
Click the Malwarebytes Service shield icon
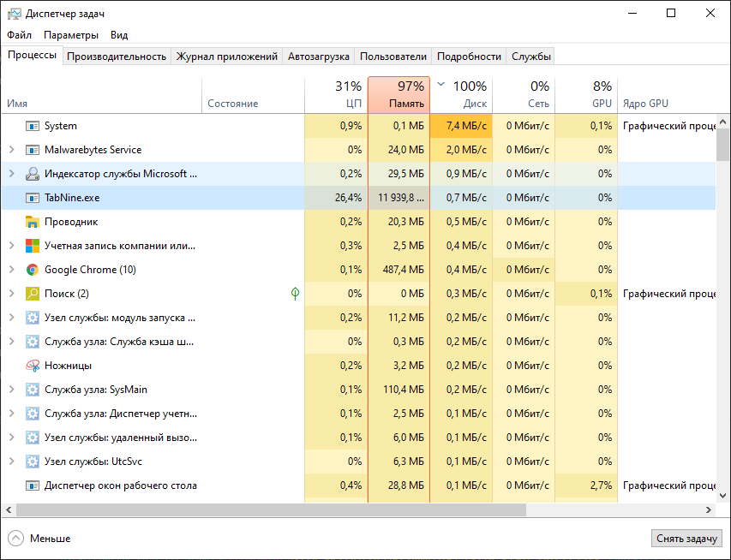click(x=32, y=149)
